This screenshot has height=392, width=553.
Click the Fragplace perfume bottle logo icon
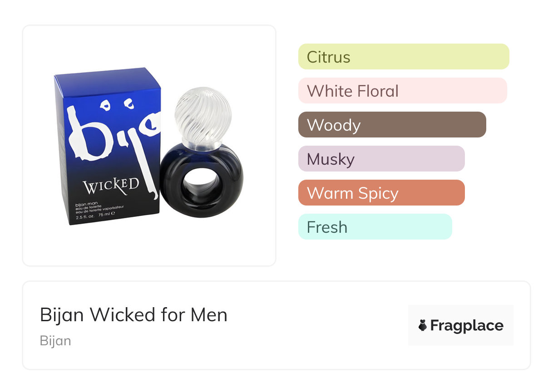coord(423,325)
